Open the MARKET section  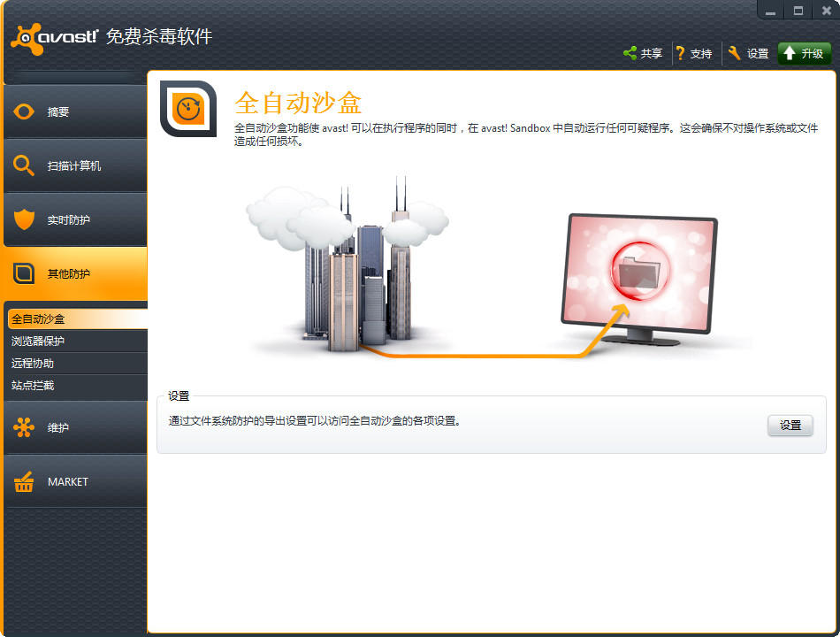tap(75, 481)
